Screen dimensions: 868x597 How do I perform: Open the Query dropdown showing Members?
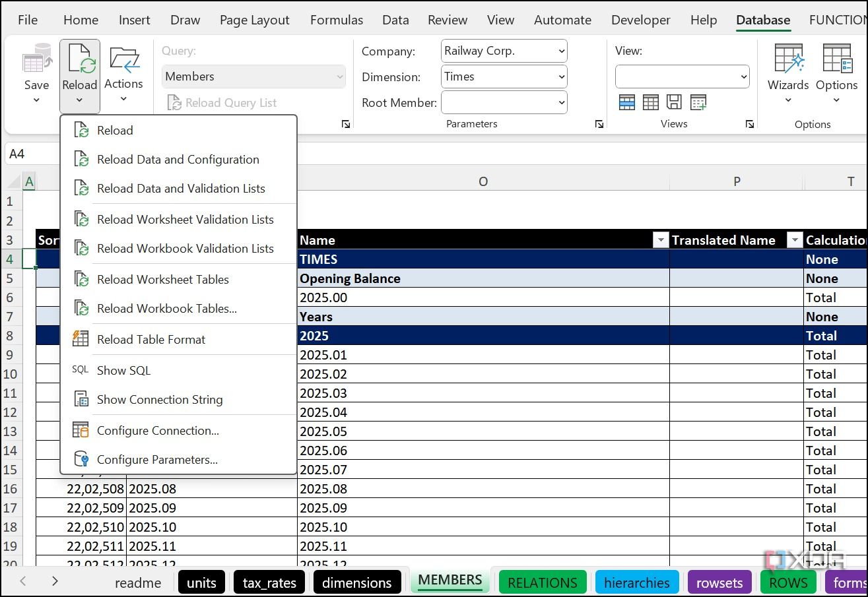(x=253, y=77)
